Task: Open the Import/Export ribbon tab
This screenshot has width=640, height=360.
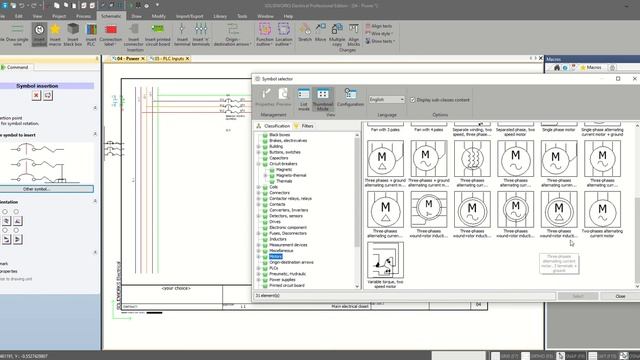Action: pos(189,16)
